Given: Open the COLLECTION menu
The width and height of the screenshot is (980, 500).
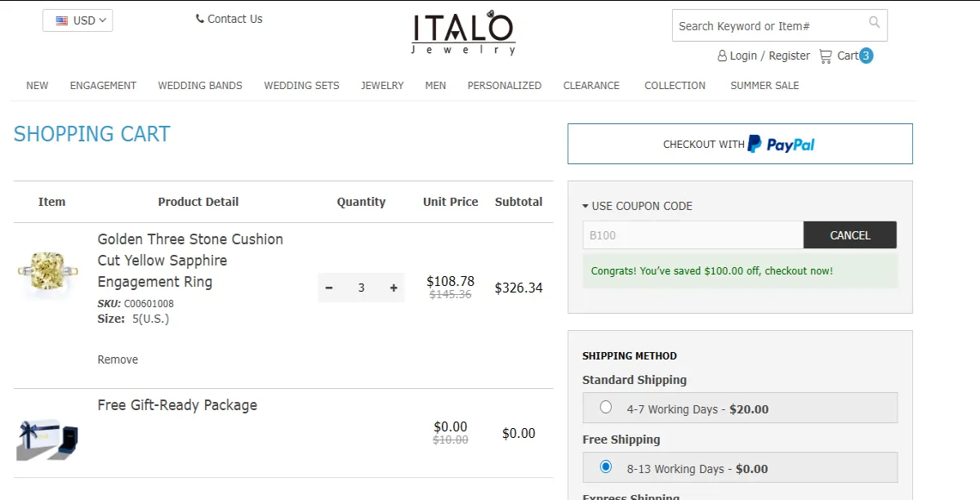Looking at the screenshot, I should click(x=675, y=85).
